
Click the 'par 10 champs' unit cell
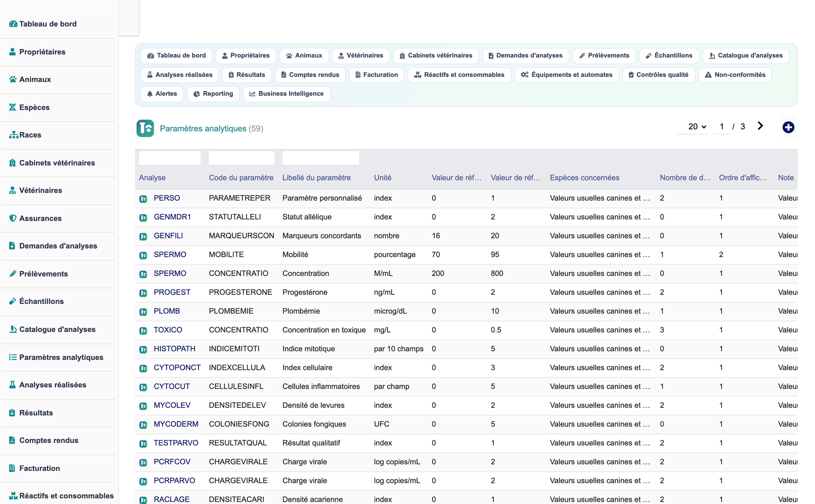399,349
